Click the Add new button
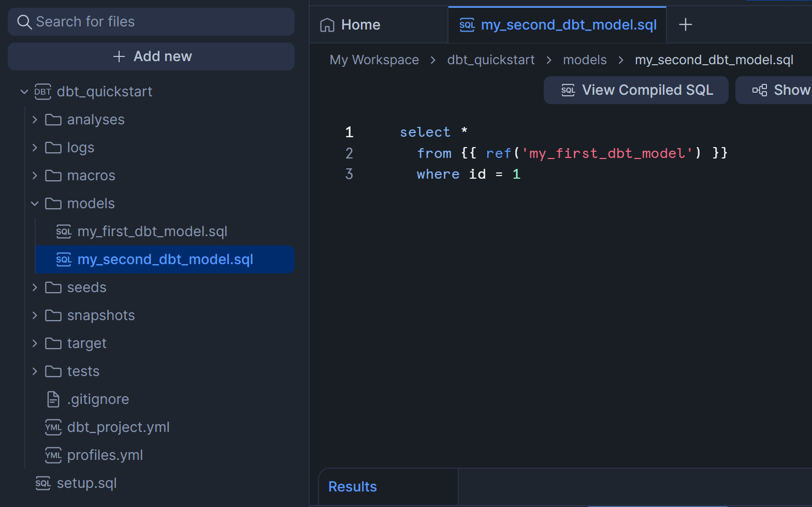Image resolution: width=812 pixels, height=507 pixels. [151, 56]
